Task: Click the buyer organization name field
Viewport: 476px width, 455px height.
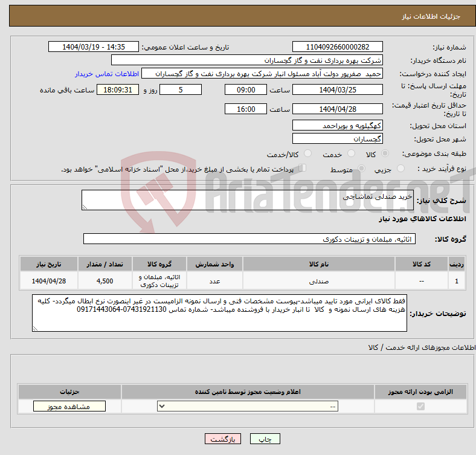Action: coord(247,60)
